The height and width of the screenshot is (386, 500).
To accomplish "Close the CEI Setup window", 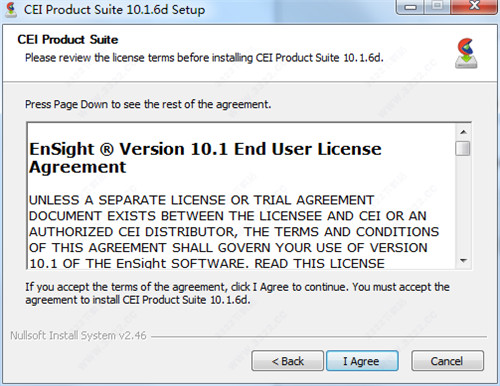I will click(474, 7).
